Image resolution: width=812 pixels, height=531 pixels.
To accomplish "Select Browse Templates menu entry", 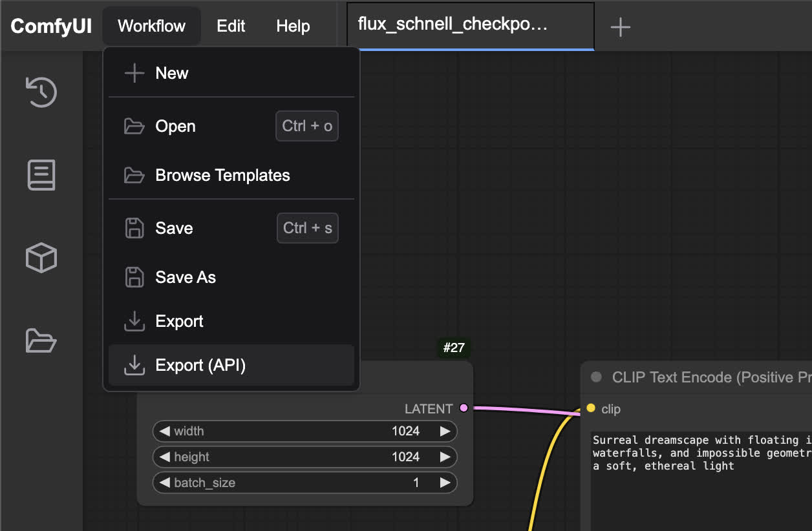I will (231, 175).
